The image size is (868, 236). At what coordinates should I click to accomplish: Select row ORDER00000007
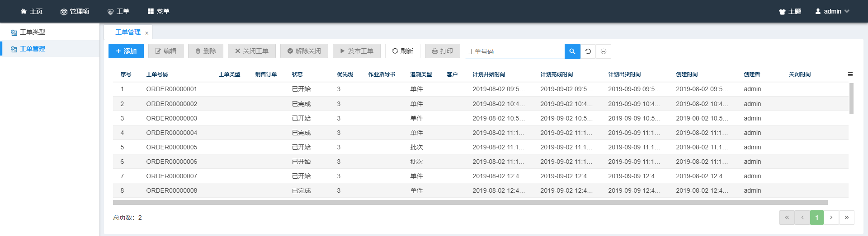(x=481, y=176)
